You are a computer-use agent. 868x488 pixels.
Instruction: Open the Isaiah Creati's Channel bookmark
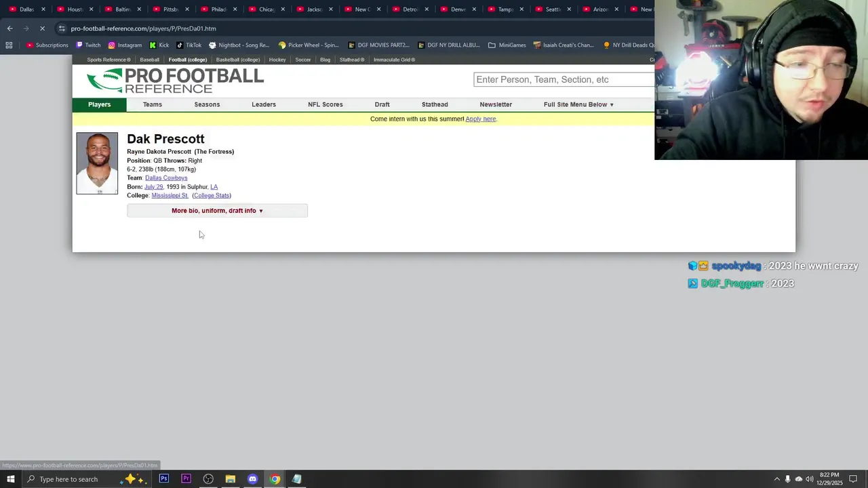[563, 45]
